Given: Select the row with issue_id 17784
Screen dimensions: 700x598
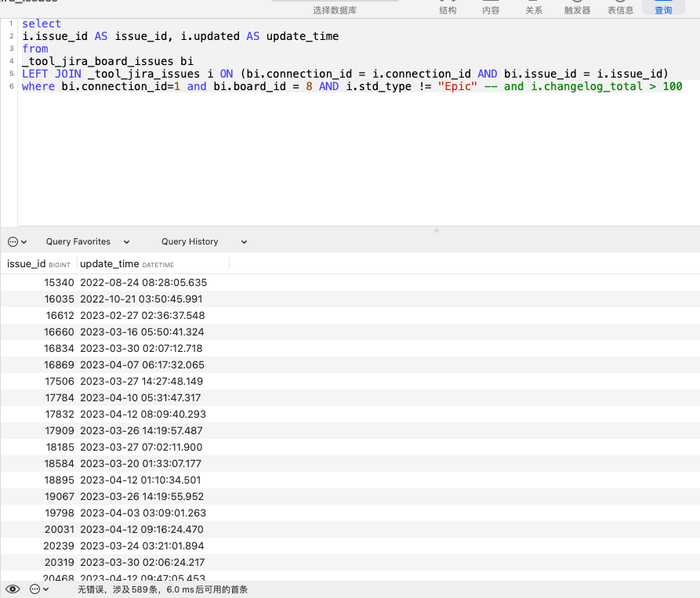Looking at the screenshot, I should [x=350, y=397].
